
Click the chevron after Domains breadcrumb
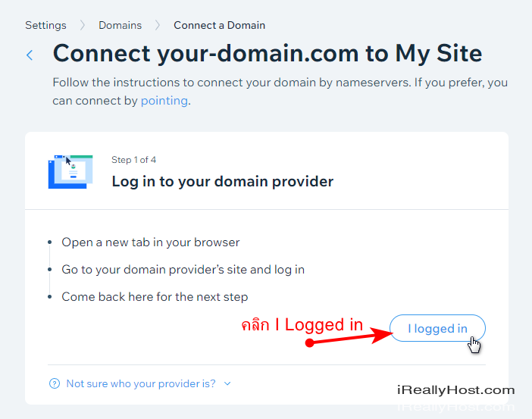pos(158,25)
